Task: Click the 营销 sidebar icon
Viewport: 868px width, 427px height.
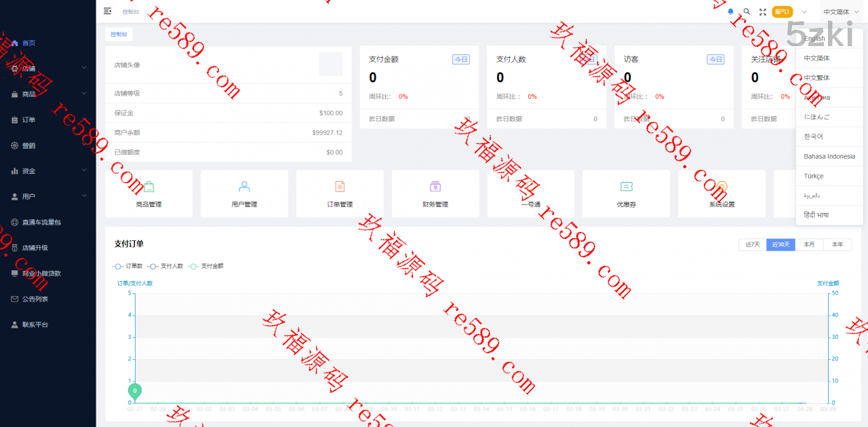Action: [x=15, y=145]
